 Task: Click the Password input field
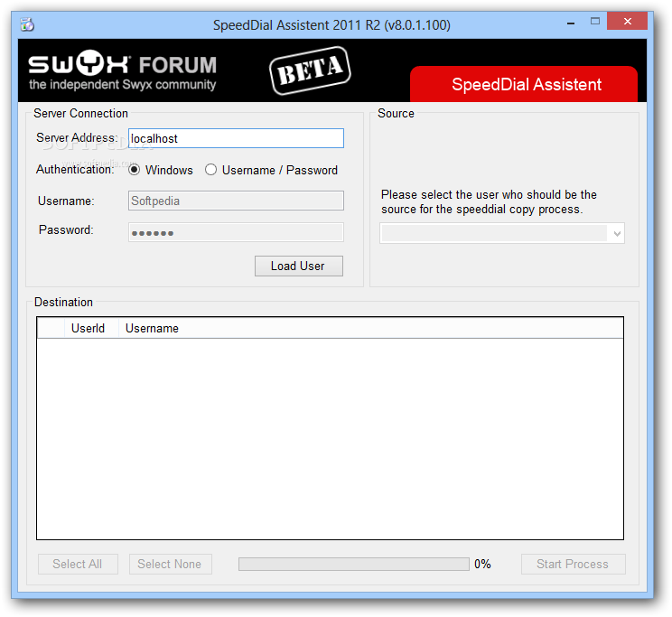tap(236, 232)
